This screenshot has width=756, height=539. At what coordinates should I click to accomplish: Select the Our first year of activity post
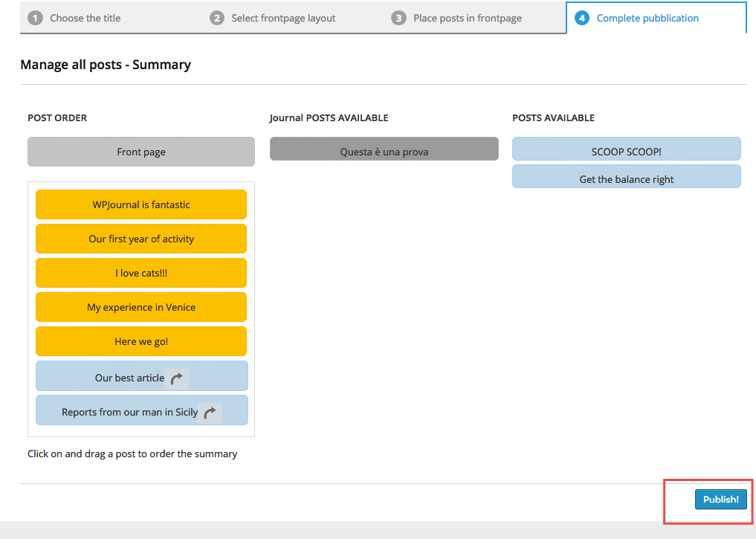141,239
